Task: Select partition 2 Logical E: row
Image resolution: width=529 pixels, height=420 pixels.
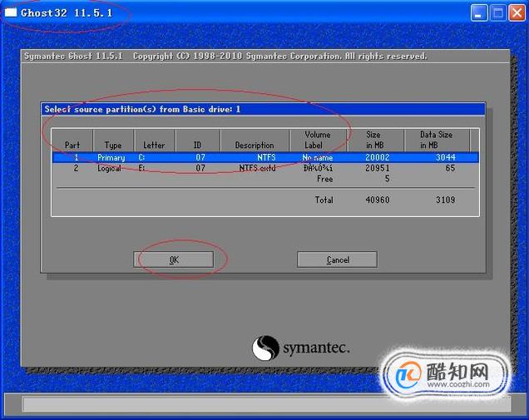Action: (x=265, y=168)
